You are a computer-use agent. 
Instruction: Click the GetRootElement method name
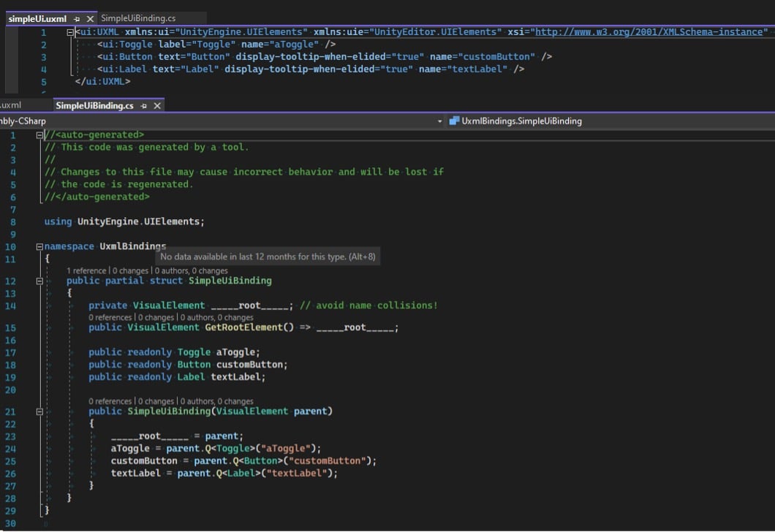(x=243, y=327)
